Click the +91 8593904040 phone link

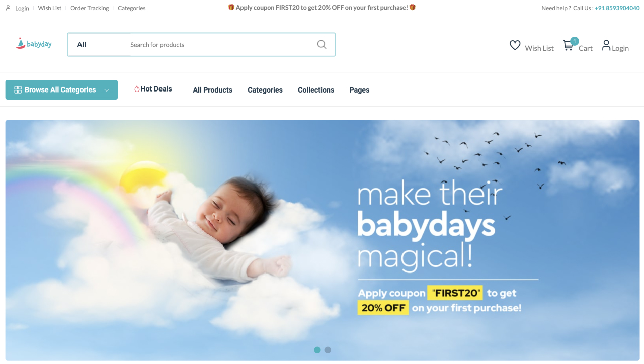point(617,8)
